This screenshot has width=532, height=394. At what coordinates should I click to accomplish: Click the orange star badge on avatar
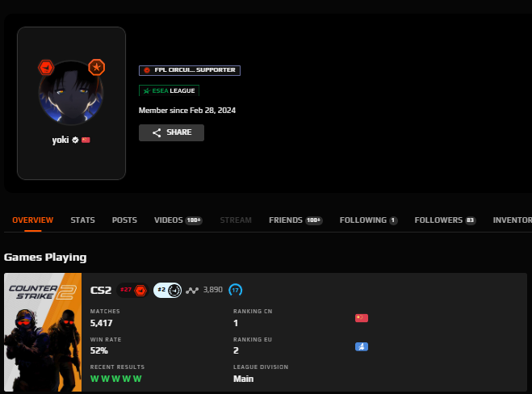pos(97,67)
